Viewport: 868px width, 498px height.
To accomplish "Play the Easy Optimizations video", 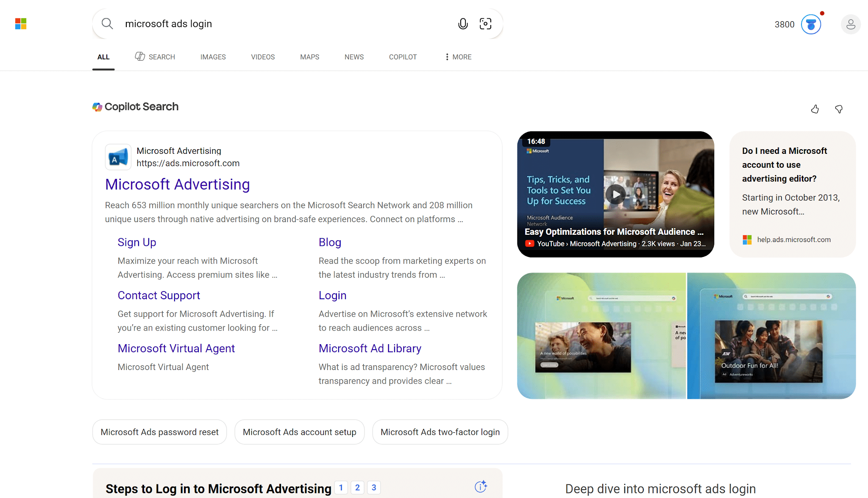I will 615,194.
